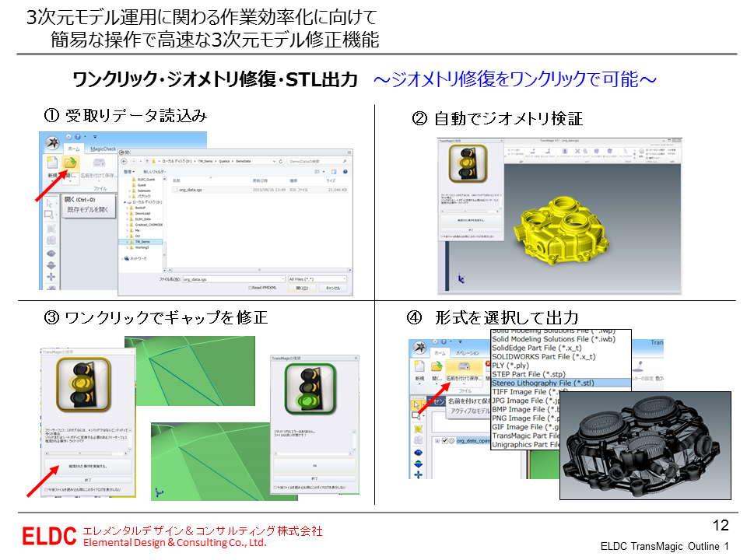The height and width of the screenshot is (560, 747).
Task: Expand the address bar path history dropdown
Action: (x=274, y=162)
